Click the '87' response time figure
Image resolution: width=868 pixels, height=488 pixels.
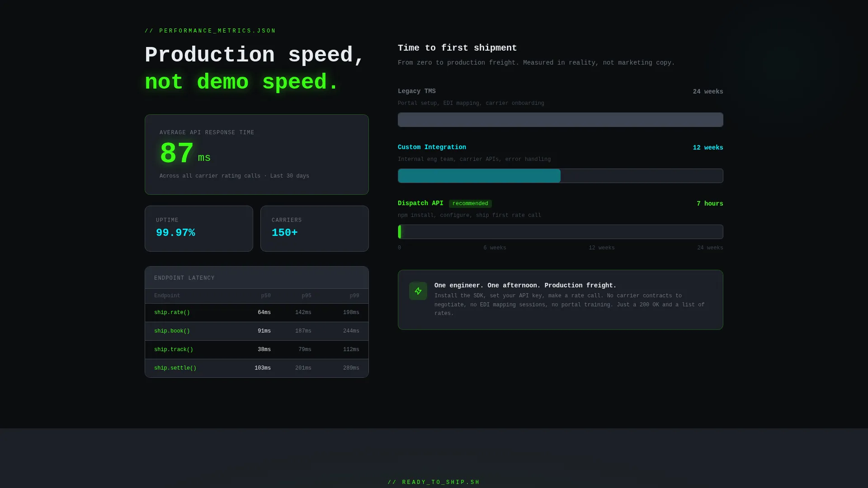tap(177, 154)
